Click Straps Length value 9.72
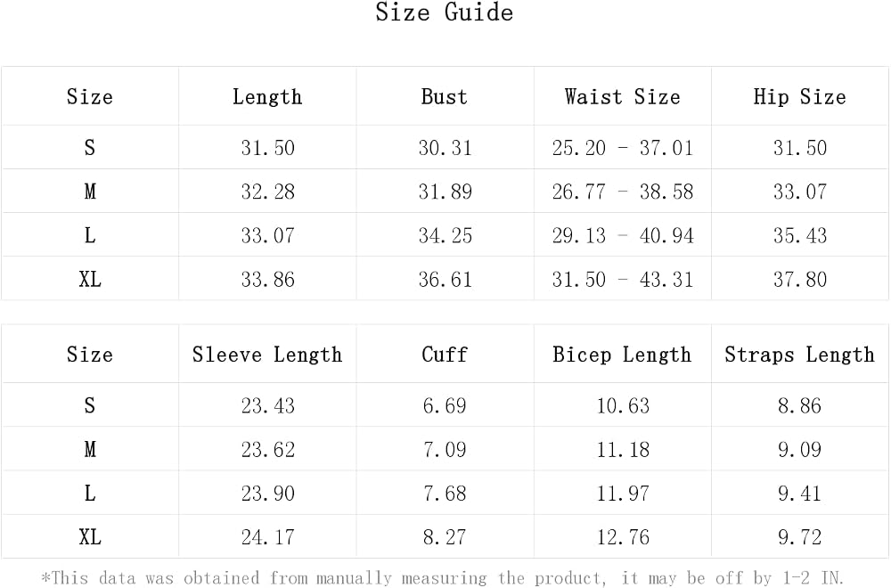This screenshot has height=588, width=891. pyautogui.click(x=799, y=537)
